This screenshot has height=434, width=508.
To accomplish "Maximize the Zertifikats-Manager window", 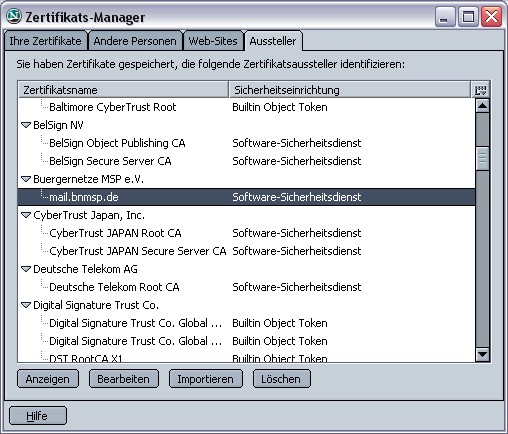I will pyautogui.click(x=468, y=16).
